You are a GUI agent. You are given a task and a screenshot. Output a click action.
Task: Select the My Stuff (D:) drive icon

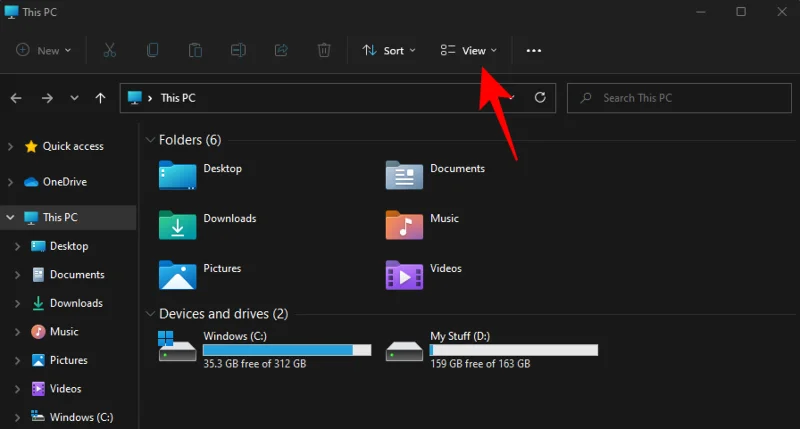click(404, 351)
